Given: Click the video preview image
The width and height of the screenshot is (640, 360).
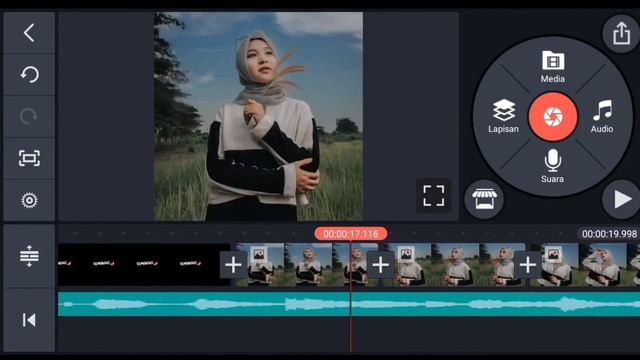Looking at the screenshot, I should click(258, 116).
